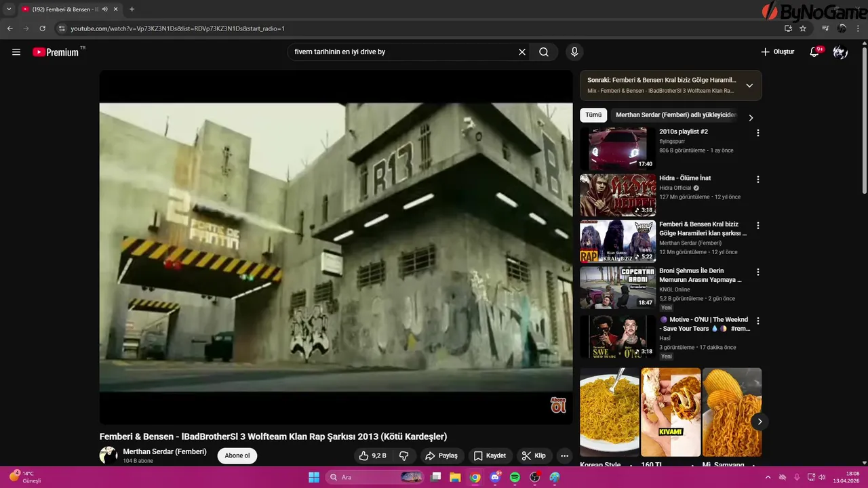The height and width of the screenshot is (488, 868).
Task: Open options for Broni Şehmus video
Action: coord(758,272)
